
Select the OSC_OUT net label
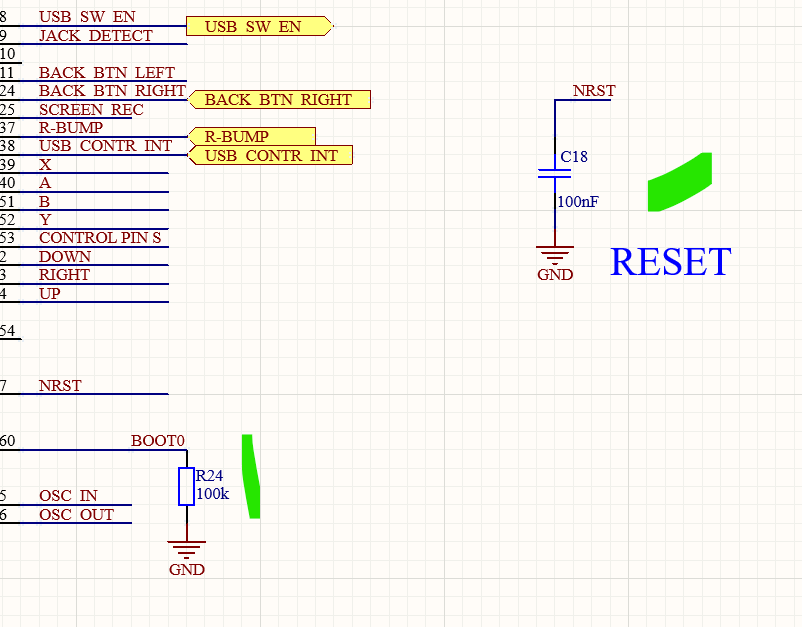[76, 514]
